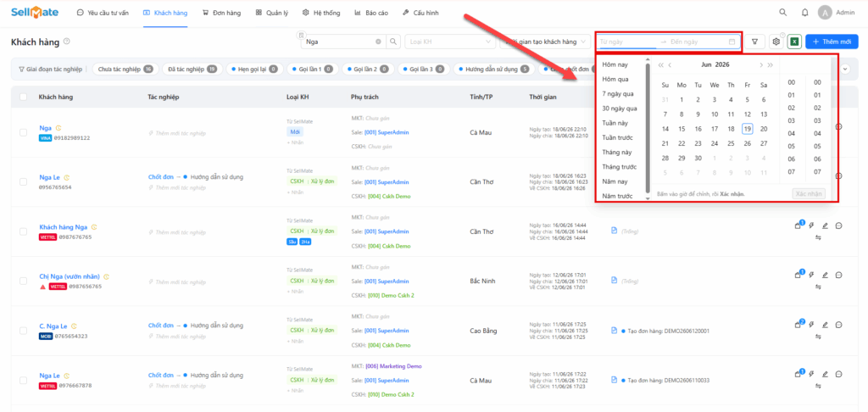Open customer link Chị Nga (vườn nhãn)
This screenshot has width=868, height=412.
pyautogui.click(x=70, y=276)
